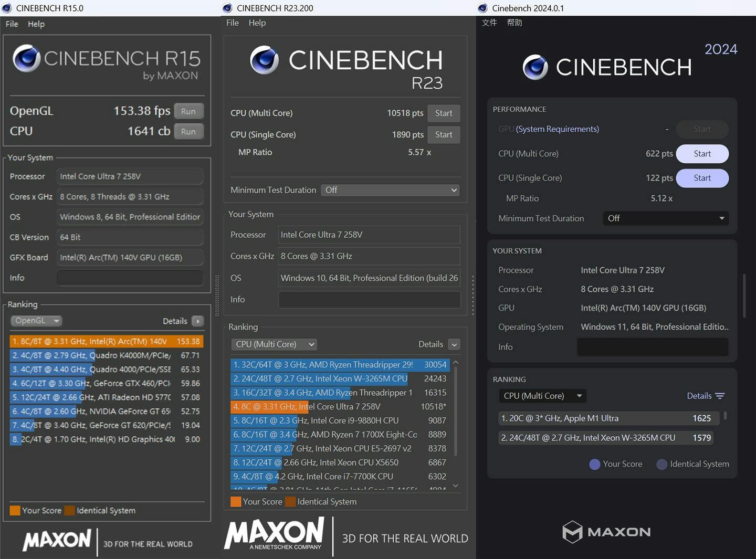Click the R23 Info input field

point(369,300)
